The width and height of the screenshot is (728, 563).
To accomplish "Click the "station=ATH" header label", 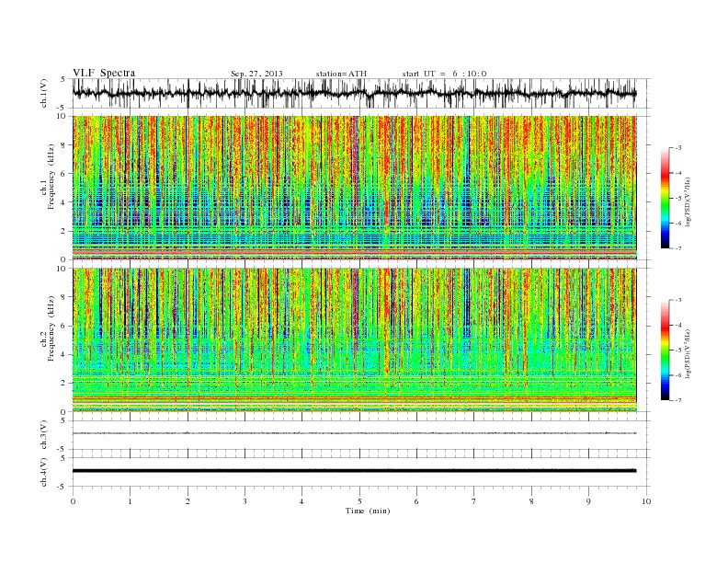I will tap(341, 74).
